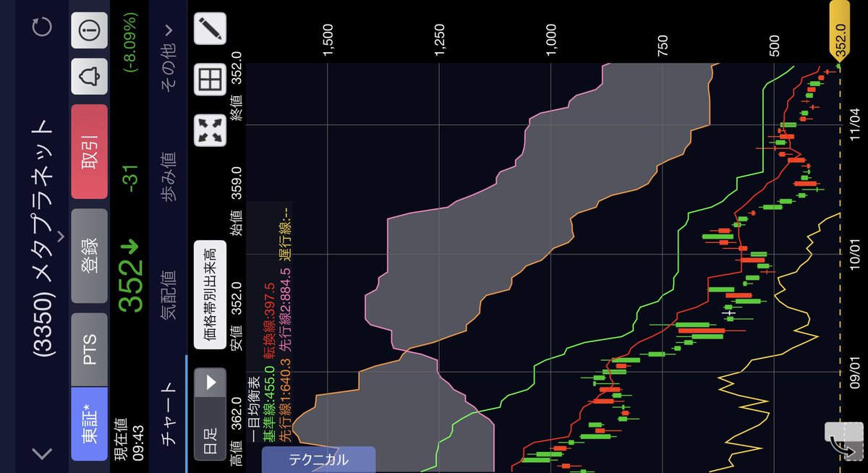Refresh the stock data

(43, 27)
